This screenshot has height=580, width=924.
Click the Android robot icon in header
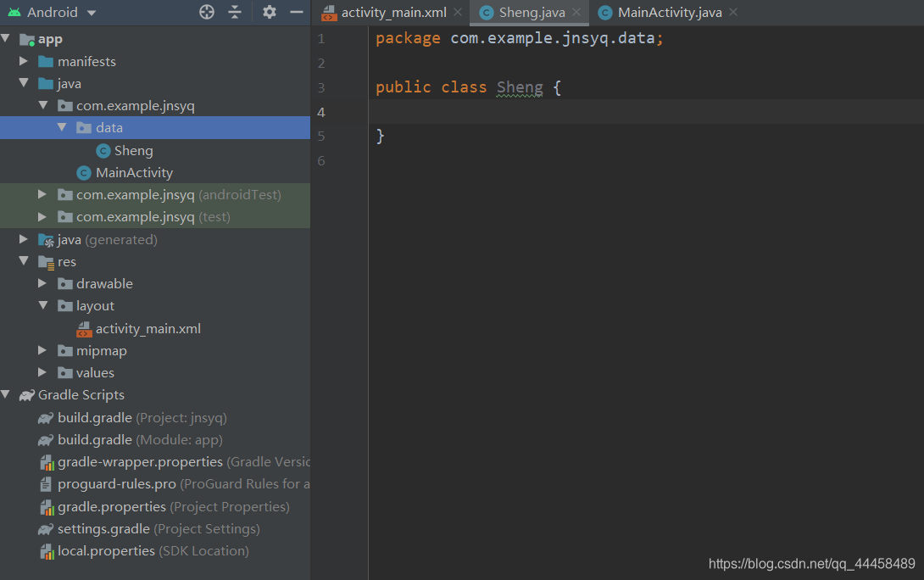14,13
